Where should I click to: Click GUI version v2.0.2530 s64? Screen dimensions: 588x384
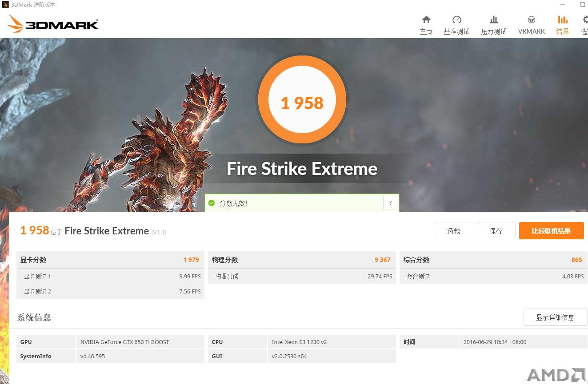click(x=289, y=356)
